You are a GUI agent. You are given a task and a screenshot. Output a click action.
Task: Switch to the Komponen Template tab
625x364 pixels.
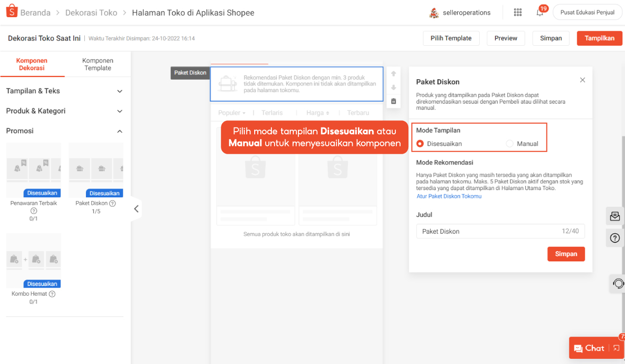pos(97,64)
